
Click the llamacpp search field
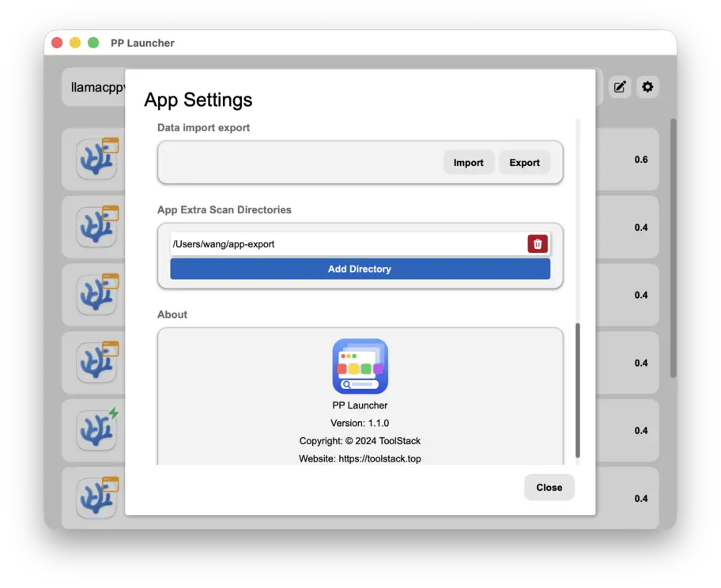point(93,88)
